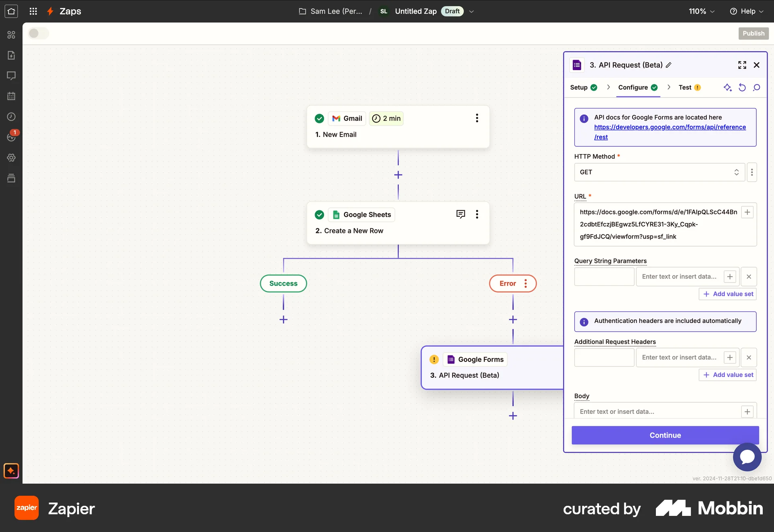Refresh fields using the circular reset icon
774x532 pixels.
(x=742, y=87)
